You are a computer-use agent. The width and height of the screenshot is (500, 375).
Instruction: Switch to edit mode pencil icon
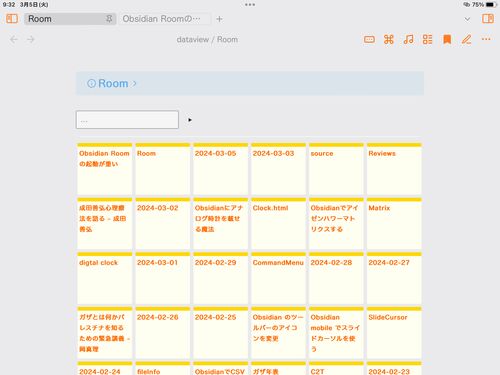(x=466, y=40)
